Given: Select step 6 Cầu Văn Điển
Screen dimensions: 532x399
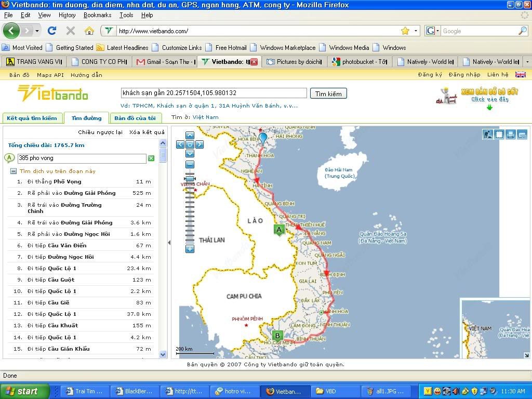Looking at the screenshot, I should (81, 245).
